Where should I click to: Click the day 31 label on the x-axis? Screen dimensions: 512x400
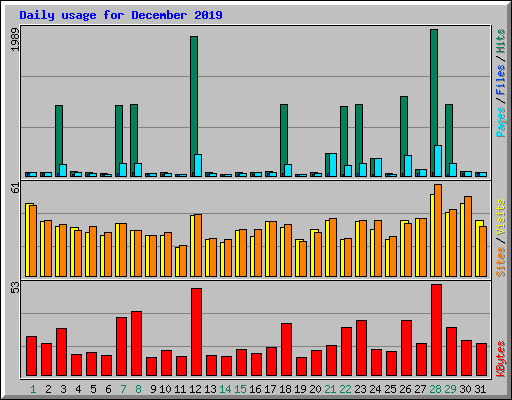tap(480, 389)
